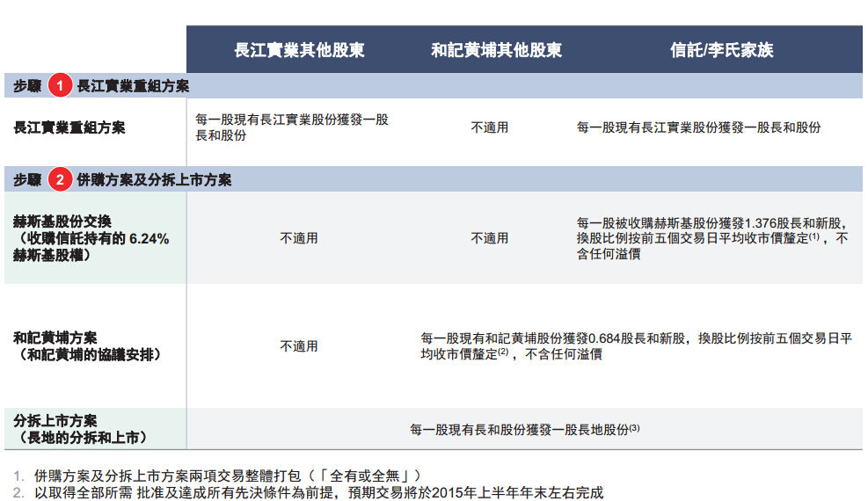Select the 長江實業其他股東 column header

[x=299, y=50]
